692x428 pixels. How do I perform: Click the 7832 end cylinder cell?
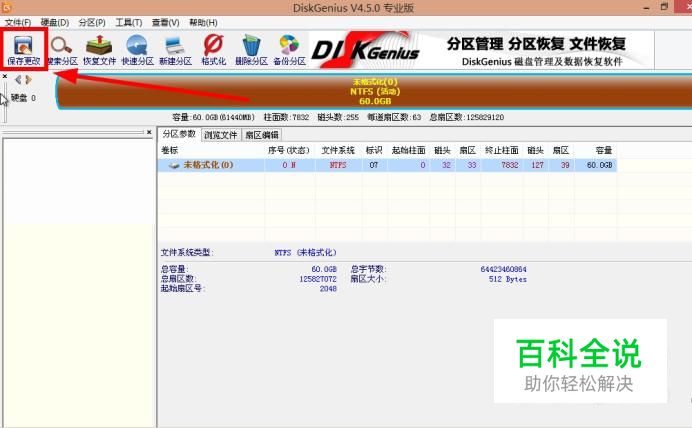(x=510, y=165)
